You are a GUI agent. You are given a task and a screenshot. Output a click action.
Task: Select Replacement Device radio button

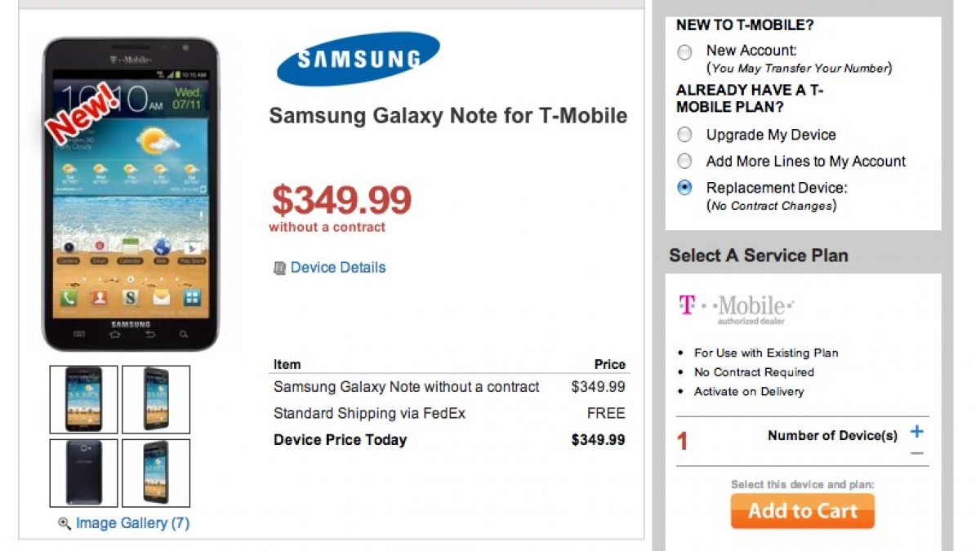[x=685, y=188]
